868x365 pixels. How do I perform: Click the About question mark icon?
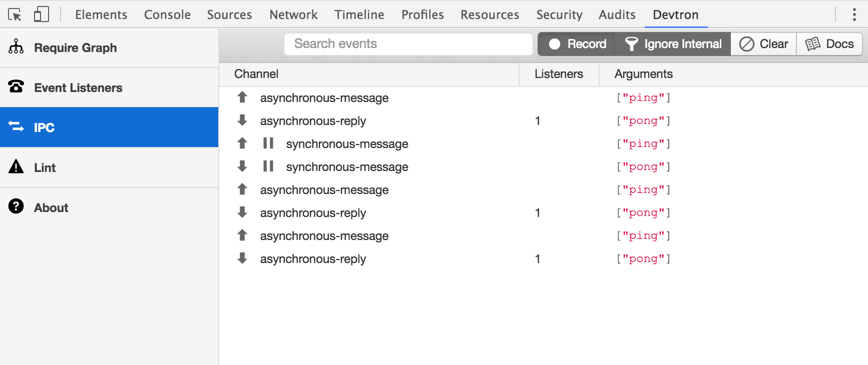point(16,206)
